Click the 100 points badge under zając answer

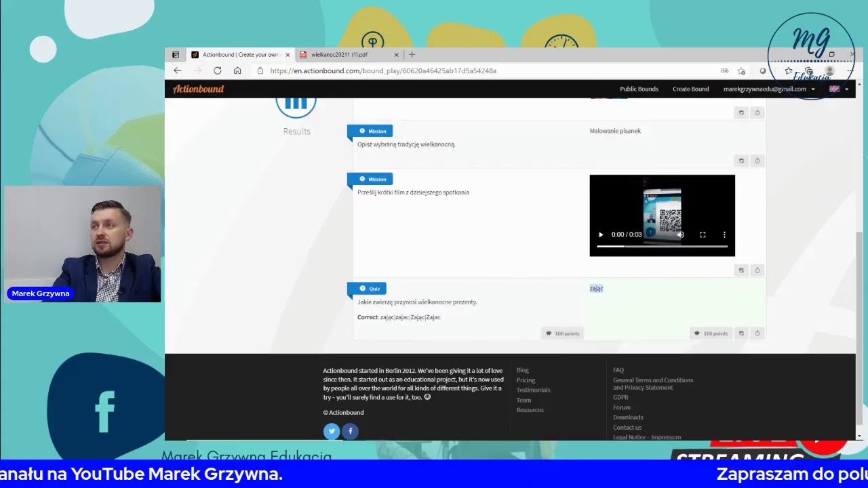tap(711, 333)
